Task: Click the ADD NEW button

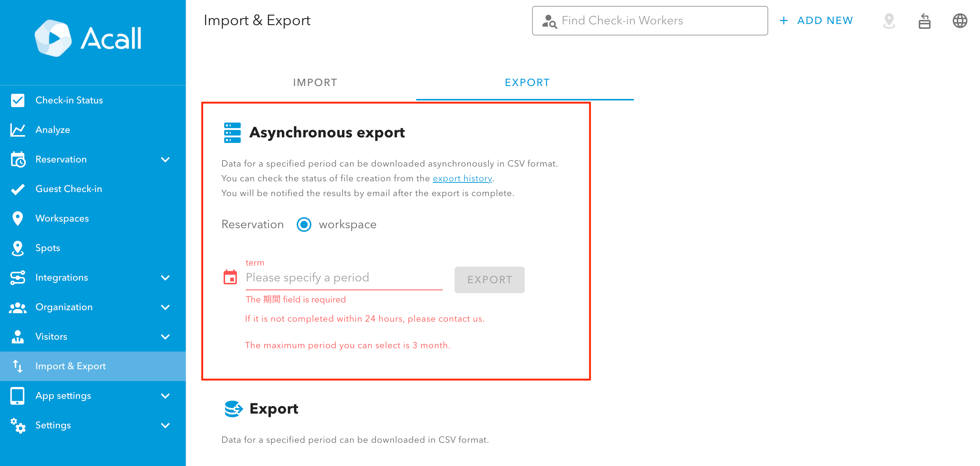Action: point(816,21)
